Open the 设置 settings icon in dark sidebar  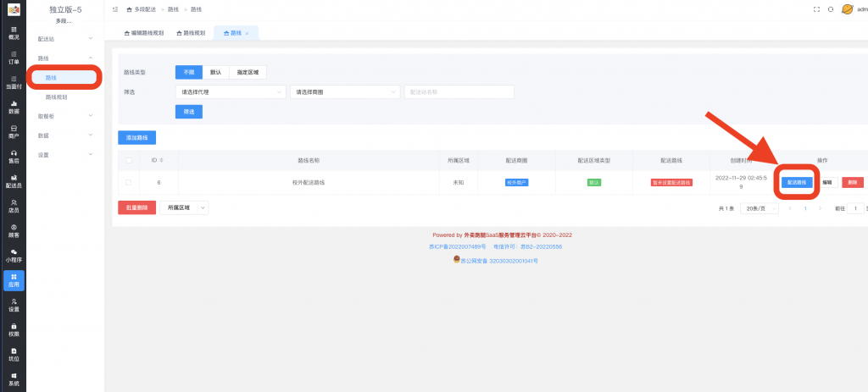[14, 305]
